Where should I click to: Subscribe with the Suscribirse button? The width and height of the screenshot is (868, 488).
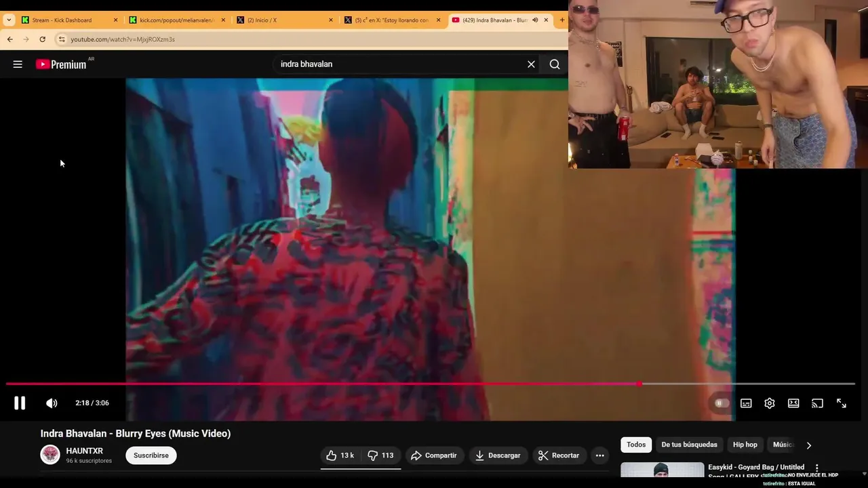pyautogui.click(x=151, y=455)
